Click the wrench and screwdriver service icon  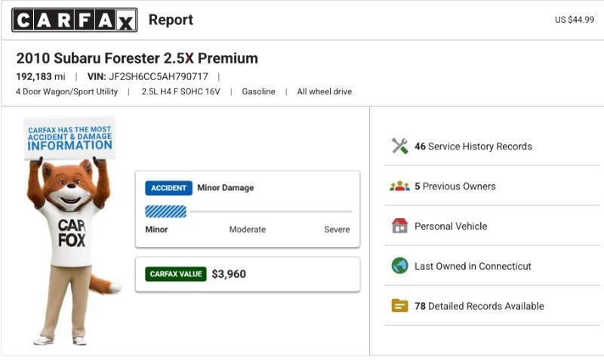pos(400,146)
